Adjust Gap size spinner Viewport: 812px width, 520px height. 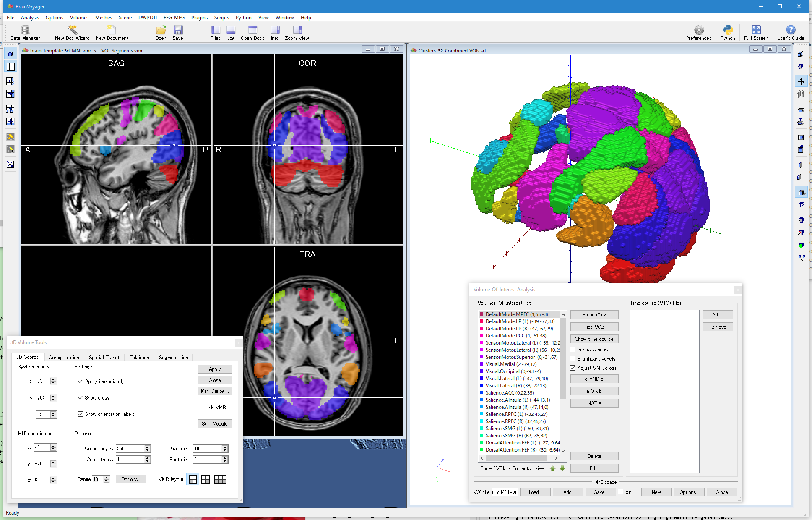225,449
